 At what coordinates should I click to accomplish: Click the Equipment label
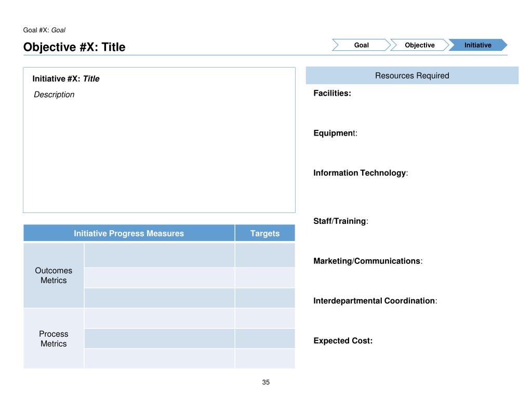pos(335,133)
